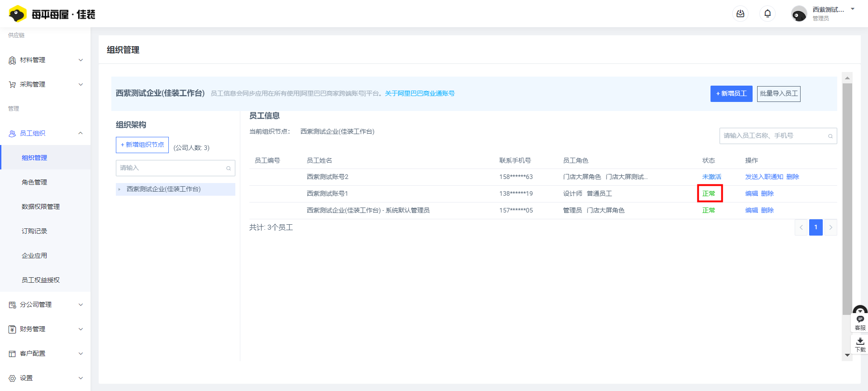The height and width of the screenshot is (391, 868).
Task: Click the 每平每屋 bird logo icon
Action: coord(18,14)
